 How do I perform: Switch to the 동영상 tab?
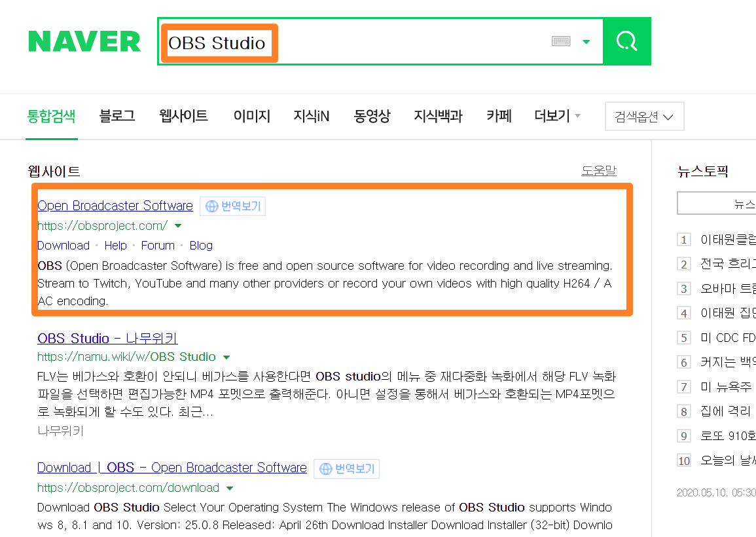pos(372,117)
